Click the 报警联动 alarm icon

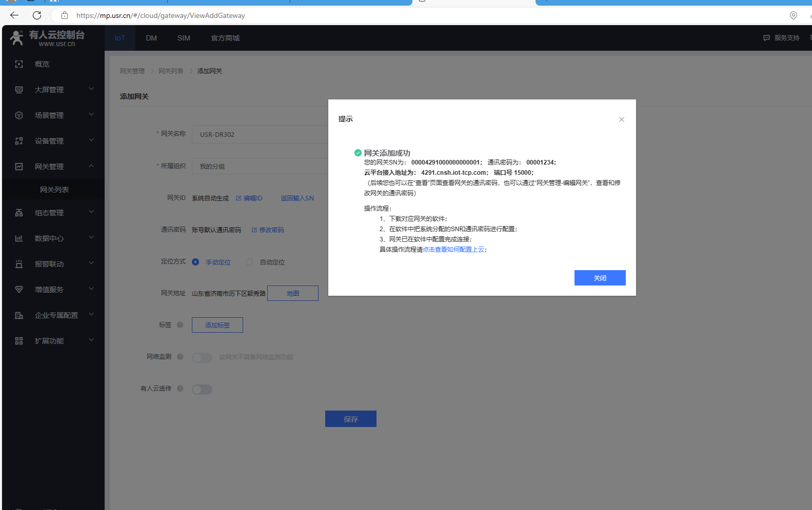[x=19, y=264]
